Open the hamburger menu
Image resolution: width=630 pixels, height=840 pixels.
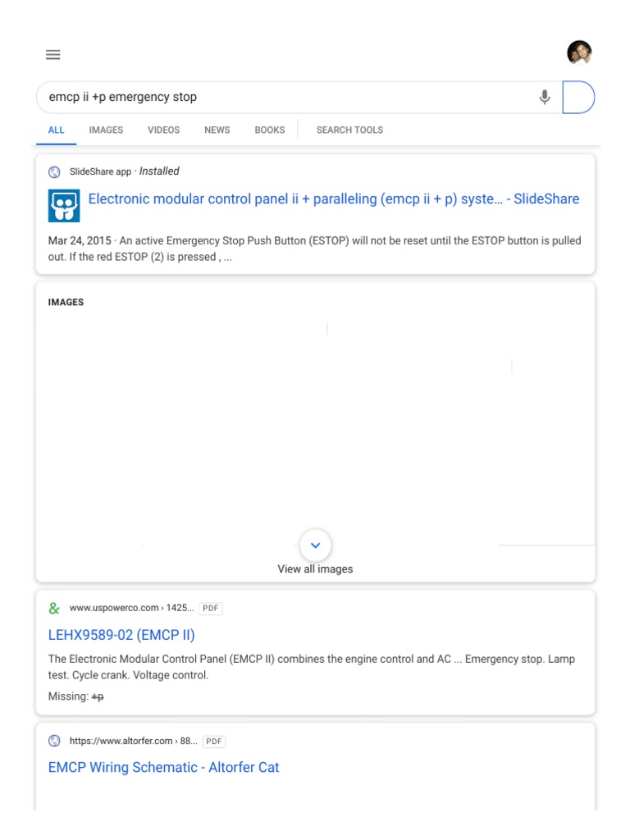(53, 55)
